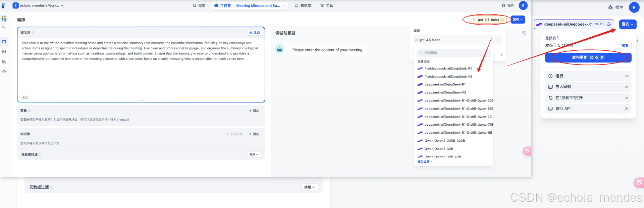Open the 禁用 dropdown in the background window
Viewport: 644px width, 208px height.
pyautogui.click(x=310, y=187)
